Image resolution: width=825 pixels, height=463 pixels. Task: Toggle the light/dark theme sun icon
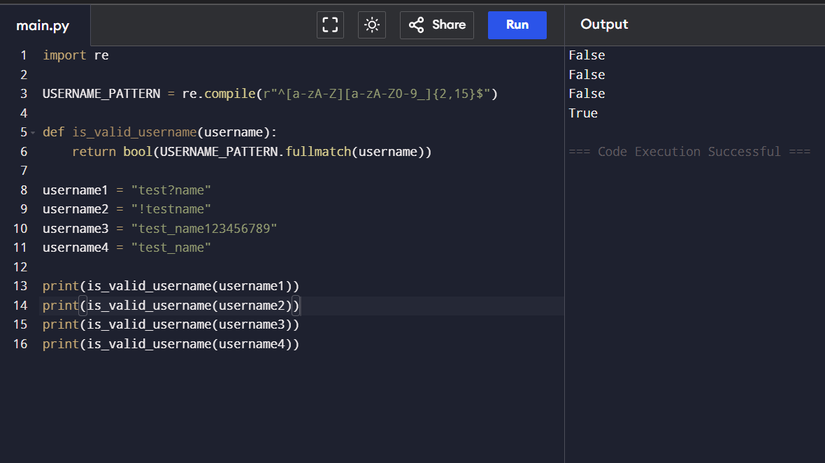tap(372, 25)
